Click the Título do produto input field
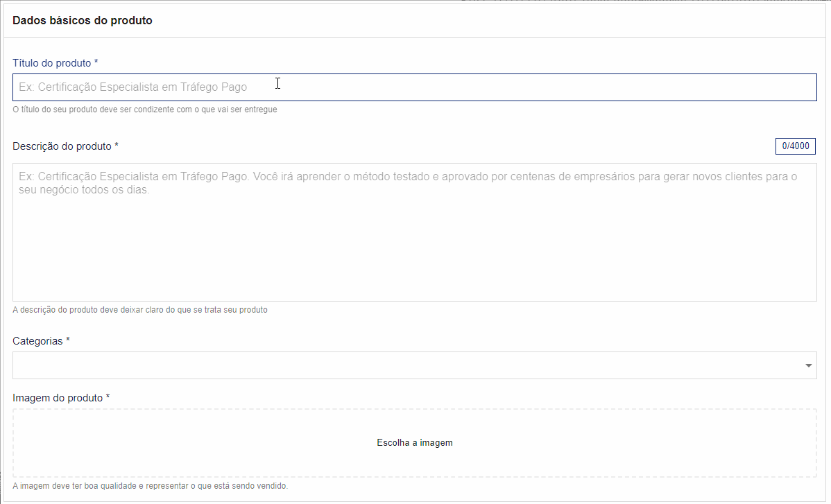The width and height of the screenshot is (831, 504). [414, 87]
